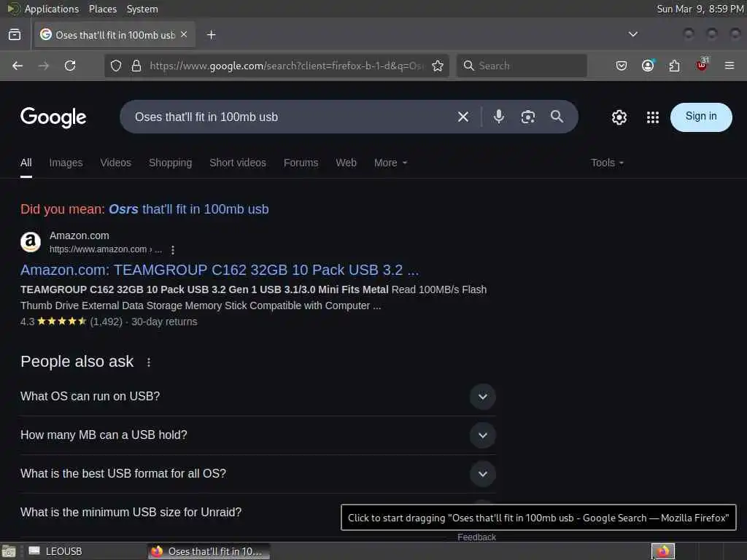Click the Google search magnifier button
Screen dimensions: 747x560
(557, 117)
